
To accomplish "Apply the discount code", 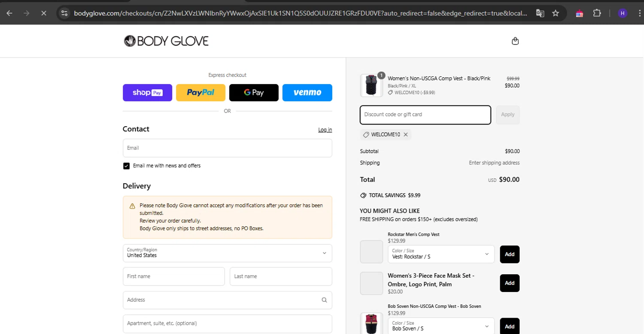I will tap(507, 115).
